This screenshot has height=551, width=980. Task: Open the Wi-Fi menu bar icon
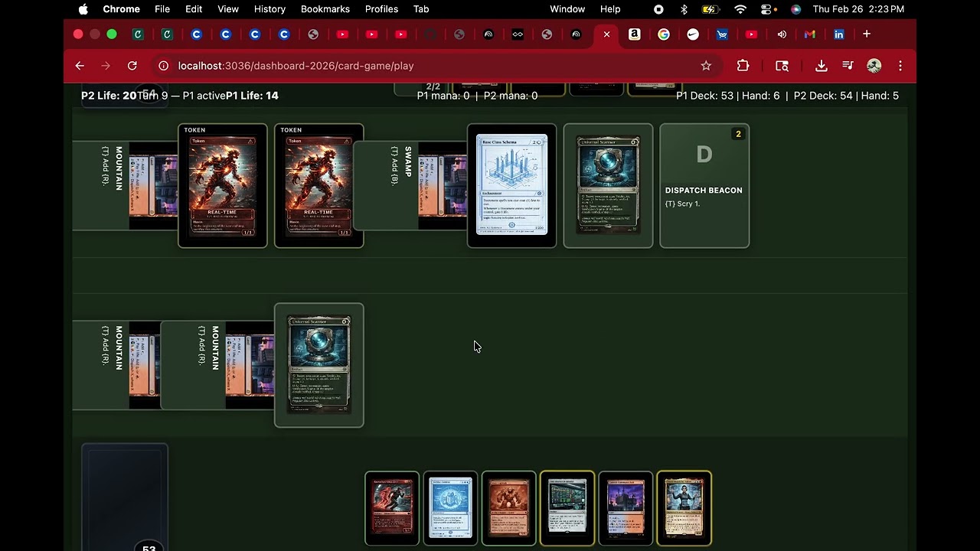[x=740, y=9]
